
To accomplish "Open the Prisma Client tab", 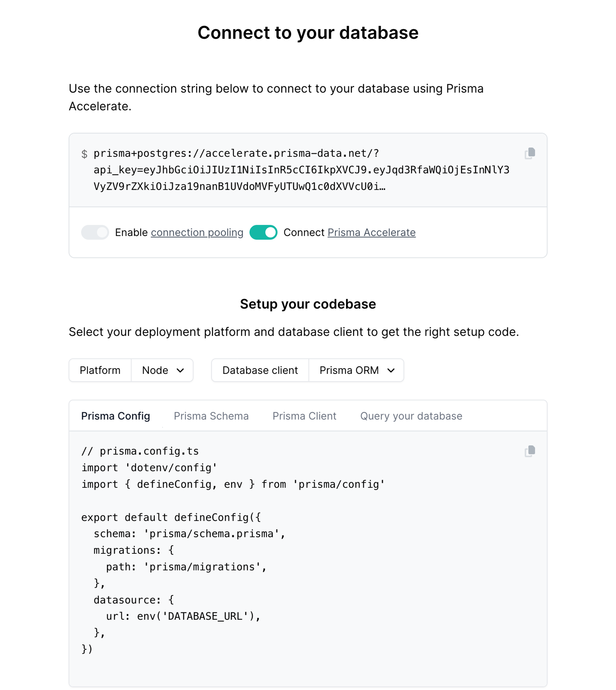I will tap(304, 416).
